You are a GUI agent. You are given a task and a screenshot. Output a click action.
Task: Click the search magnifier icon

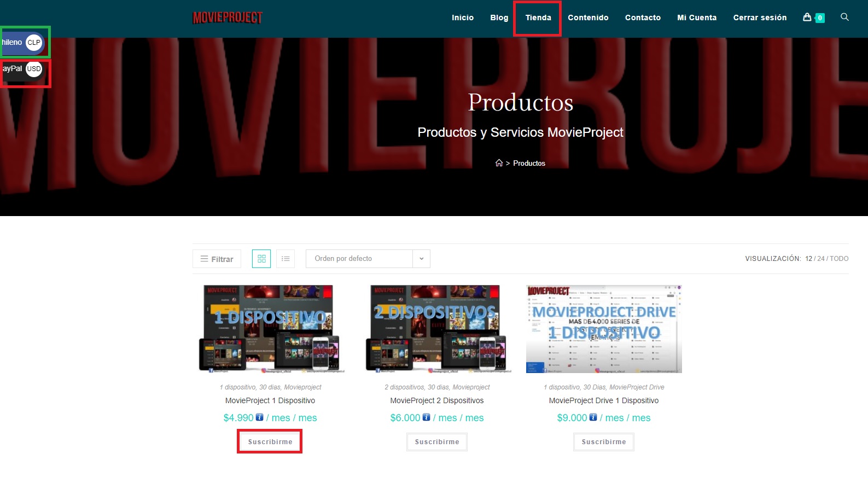(844, 18)
